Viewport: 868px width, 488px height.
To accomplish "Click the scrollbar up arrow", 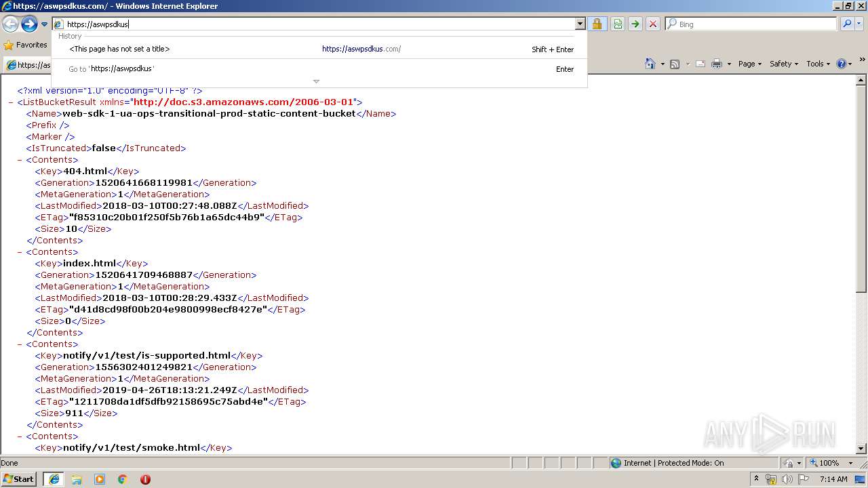I will click(x=862, y=81).
